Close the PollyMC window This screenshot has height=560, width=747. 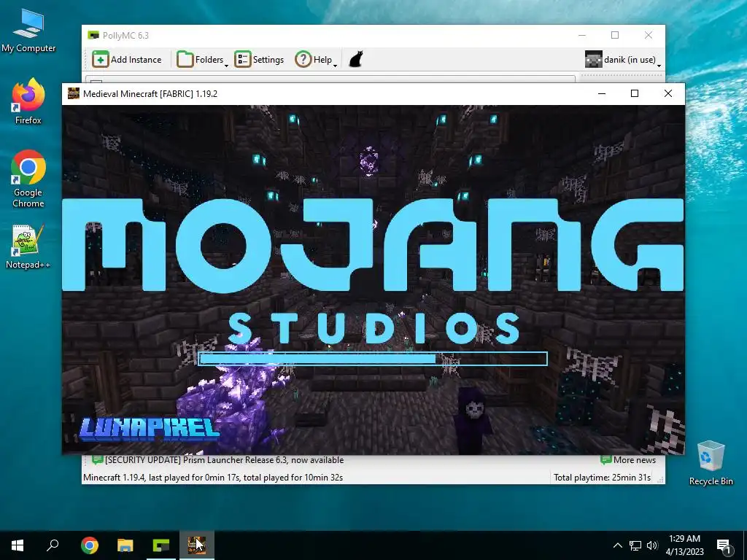649,35
